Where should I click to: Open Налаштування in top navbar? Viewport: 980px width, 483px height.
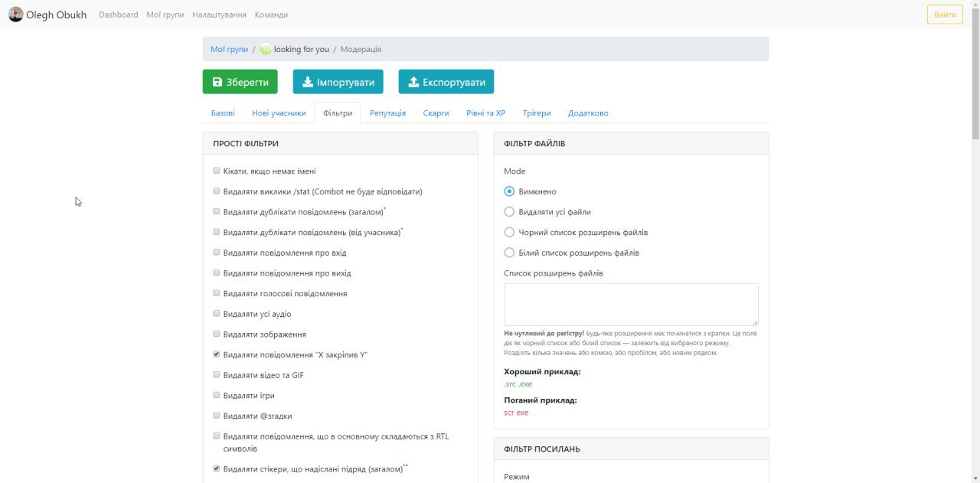(219, 15)
